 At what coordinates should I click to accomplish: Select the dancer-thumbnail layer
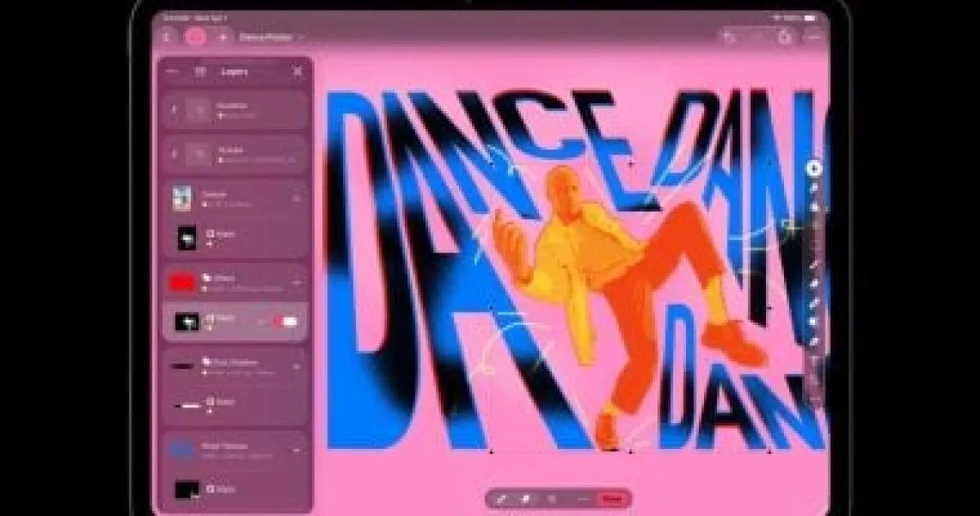click(x=235, y=198)
